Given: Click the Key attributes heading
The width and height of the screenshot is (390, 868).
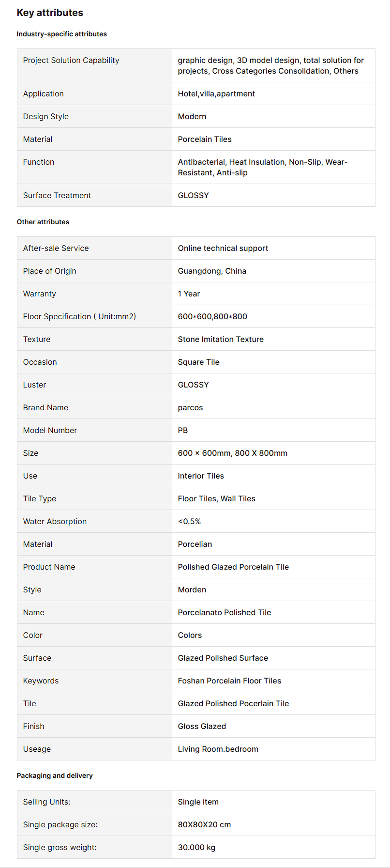Looking at the screenshot, I should pos(50,13).
